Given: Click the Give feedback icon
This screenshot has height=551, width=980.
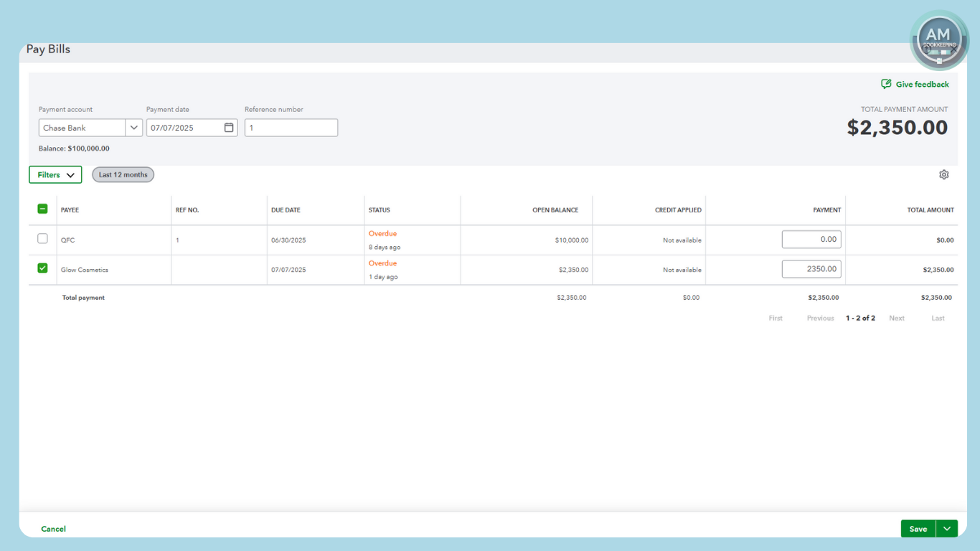Looking at the screenshot, I should click(x=886, y=84).
